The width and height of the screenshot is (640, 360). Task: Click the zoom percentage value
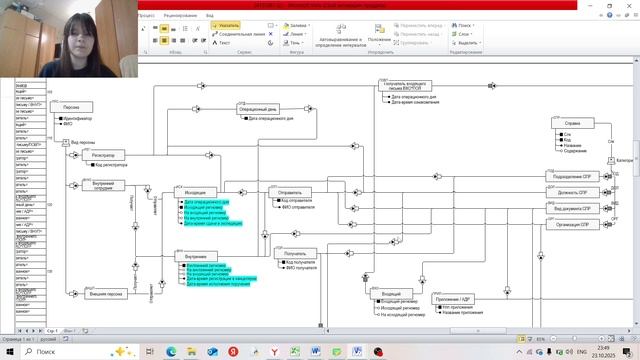[x=540, y=339]
